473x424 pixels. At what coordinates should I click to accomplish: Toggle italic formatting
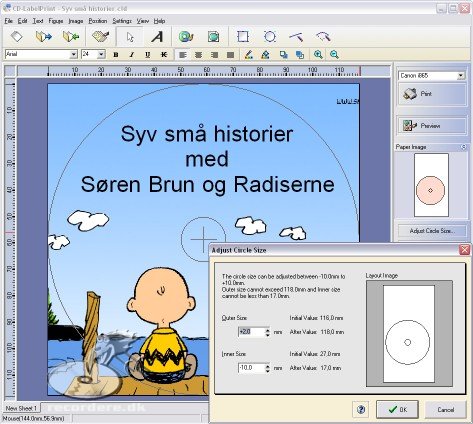click(132, 55)
